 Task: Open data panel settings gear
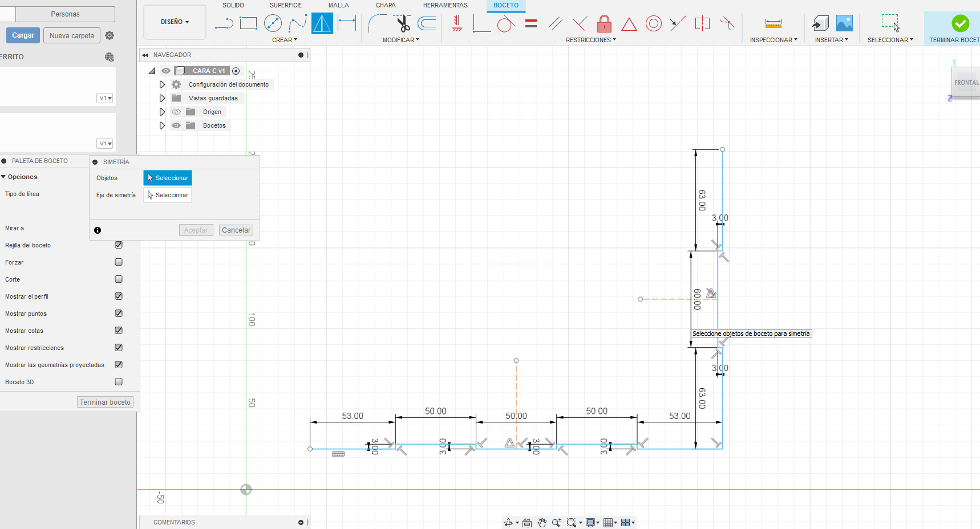point(110,35)
